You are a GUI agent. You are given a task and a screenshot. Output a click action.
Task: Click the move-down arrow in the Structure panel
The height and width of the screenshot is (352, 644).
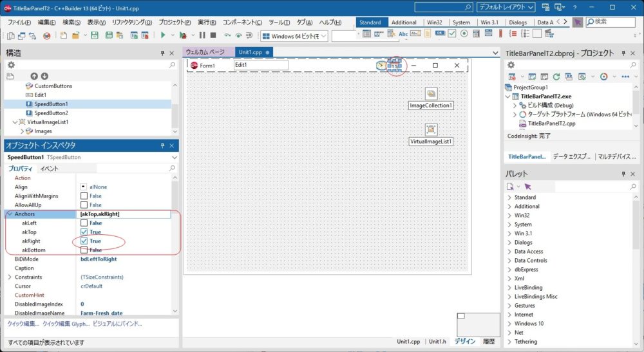(44, 76)
